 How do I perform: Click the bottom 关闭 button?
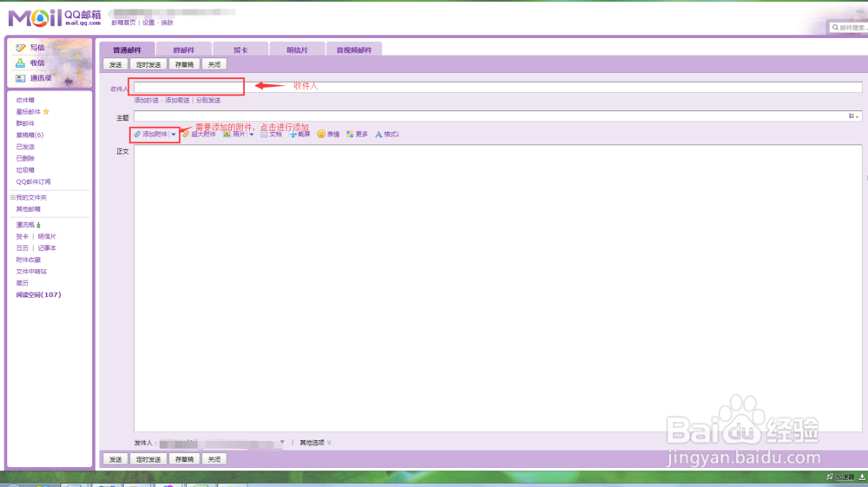(214, 459)
